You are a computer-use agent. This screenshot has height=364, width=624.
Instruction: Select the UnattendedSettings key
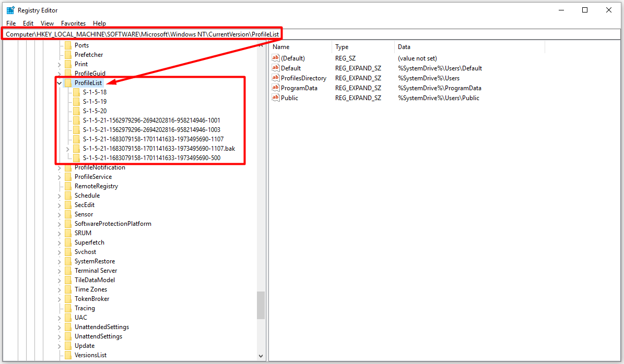tap(102, 327)
